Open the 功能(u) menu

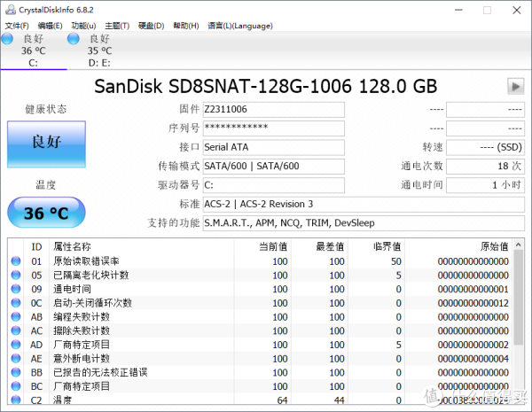(83, 26)
